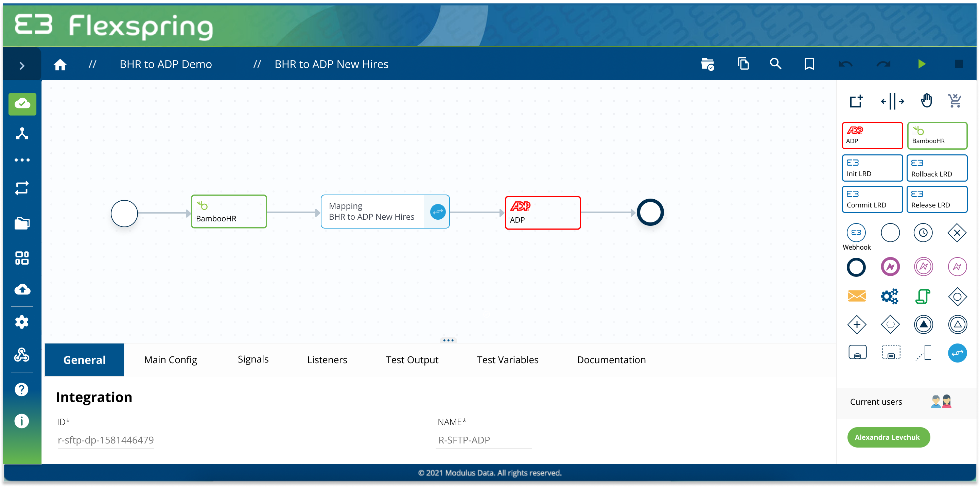Activate the hand pan tool
Viewport: 980px width, 487px height.
(926, 101)
